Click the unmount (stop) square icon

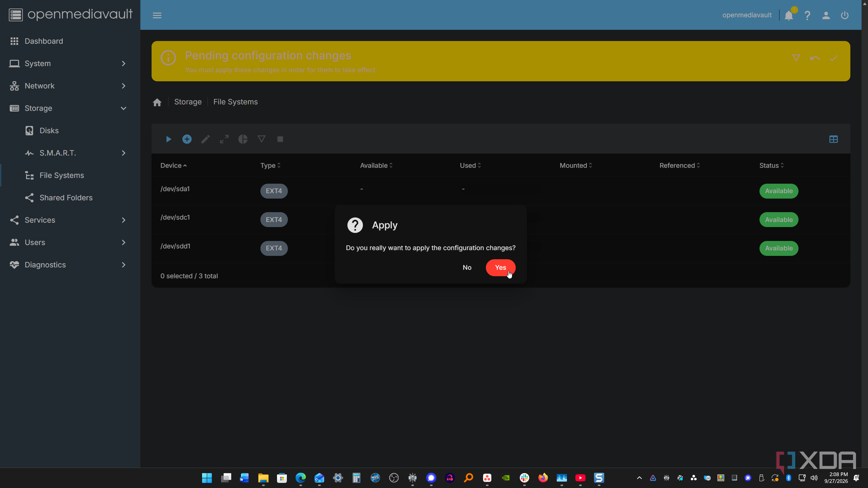[280, 139]
